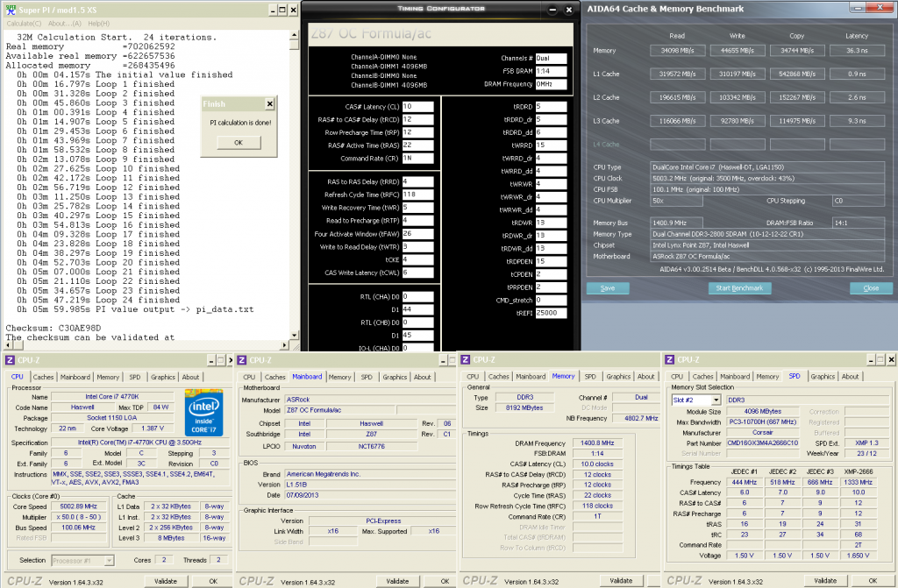Select the tREFI field showing 25000

point(551,313)
